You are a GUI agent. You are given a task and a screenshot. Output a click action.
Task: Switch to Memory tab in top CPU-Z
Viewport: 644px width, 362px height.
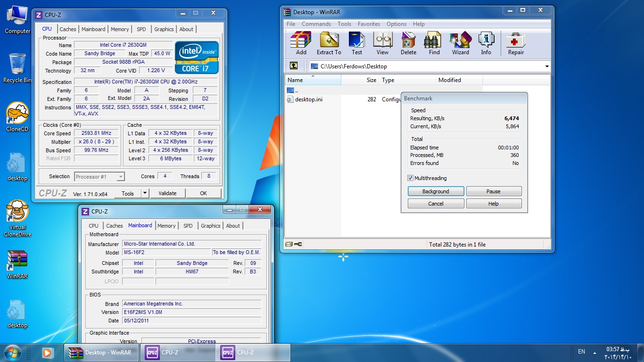pos(120,29)
